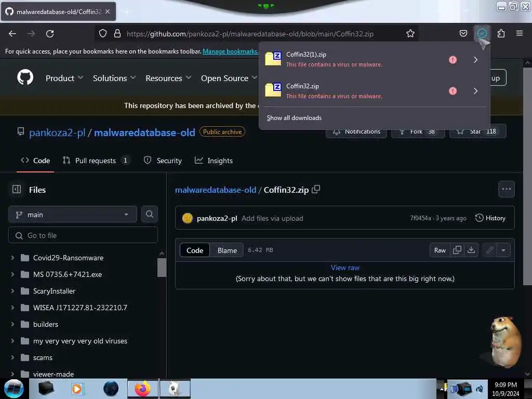This screenshot has height=399, width=532.
Task: View file History
Action: 490,218
